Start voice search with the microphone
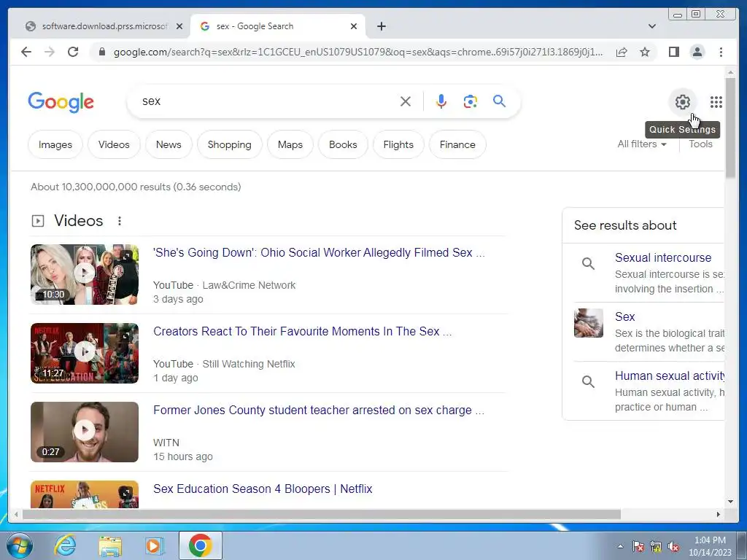This screenshot has width=747, height=560. point(441,101)
